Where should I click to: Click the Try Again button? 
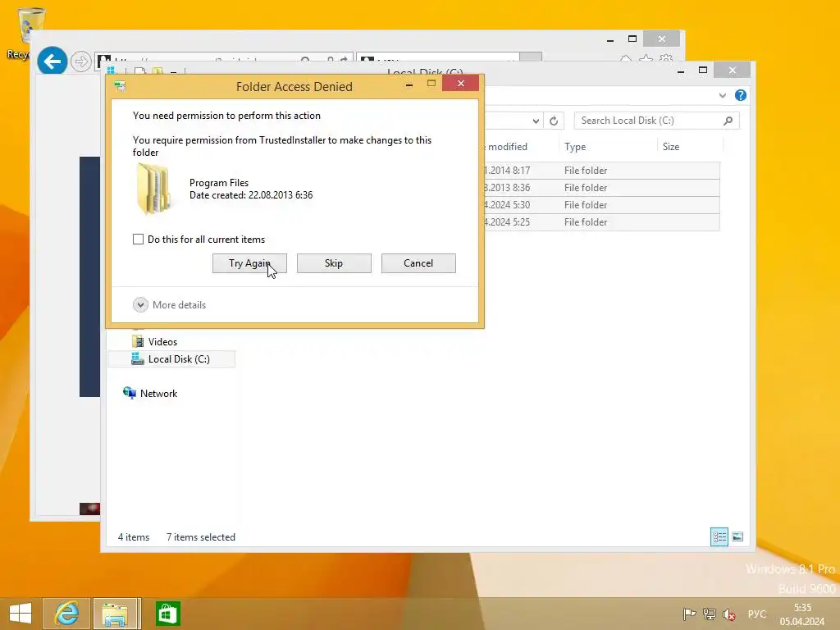(x=249, y=263)
